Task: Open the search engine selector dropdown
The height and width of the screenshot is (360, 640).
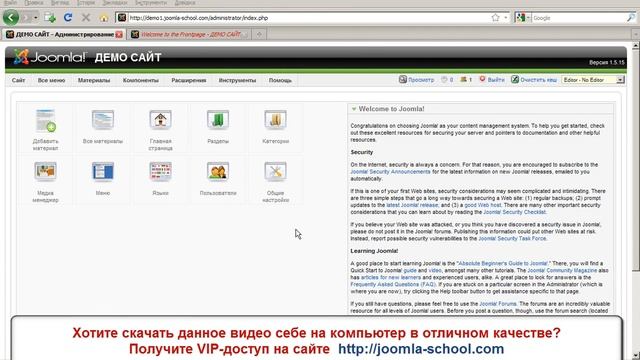Action: (522, 18)
